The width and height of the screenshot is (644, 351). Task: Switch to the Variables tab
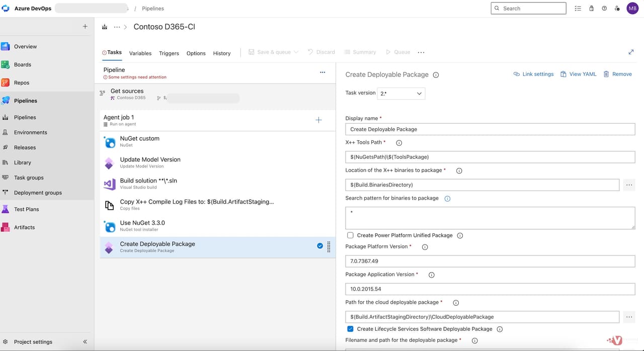[140, 53]
